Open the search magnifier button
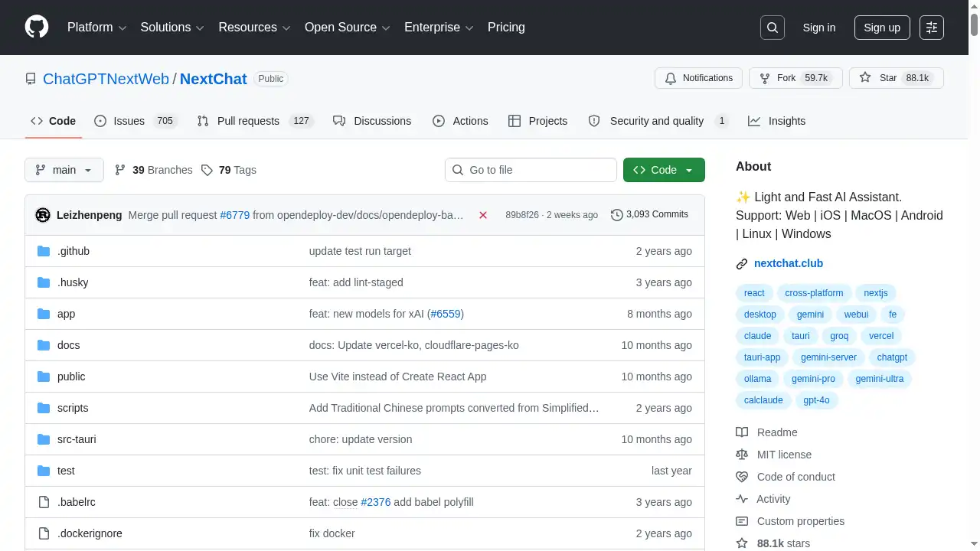The image size is (980, 551). point(773,28)
